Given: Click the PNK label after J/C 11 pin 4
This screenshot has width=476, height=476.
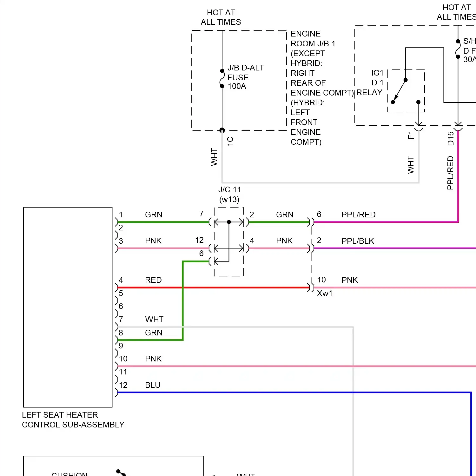Looking at the screenshot, I should tap(284, 241).
